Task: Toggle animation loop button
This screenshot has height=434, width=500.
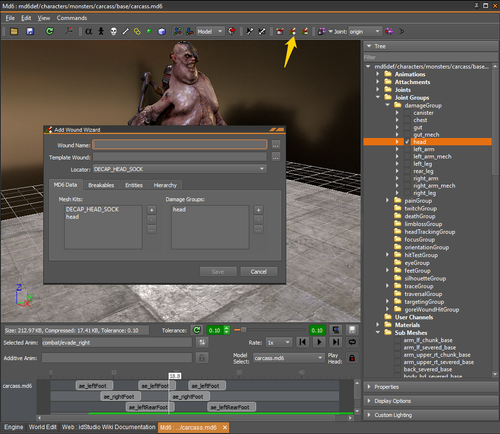Action: pos(352,342)
